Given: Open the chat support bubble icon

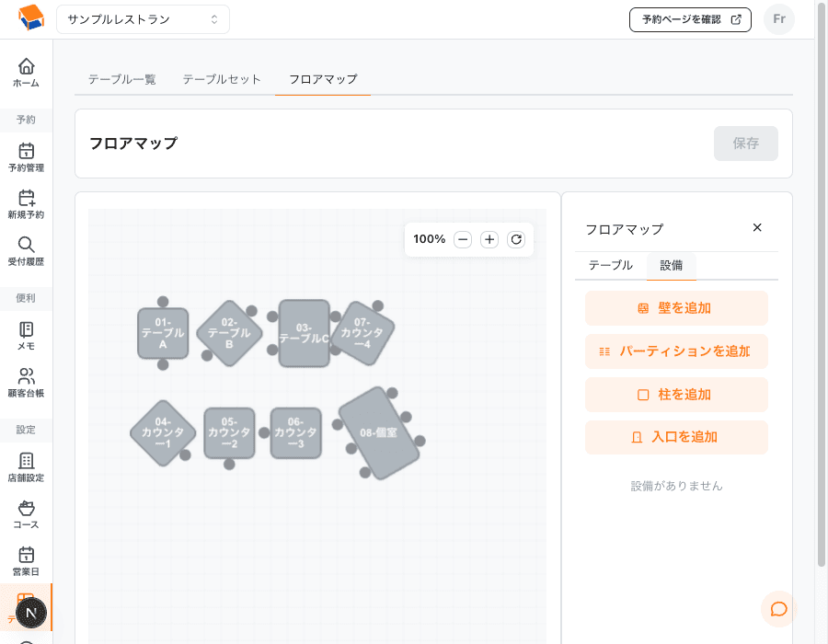Looking at the screenshot, I should pyautogui.click(x=778, y=608).
